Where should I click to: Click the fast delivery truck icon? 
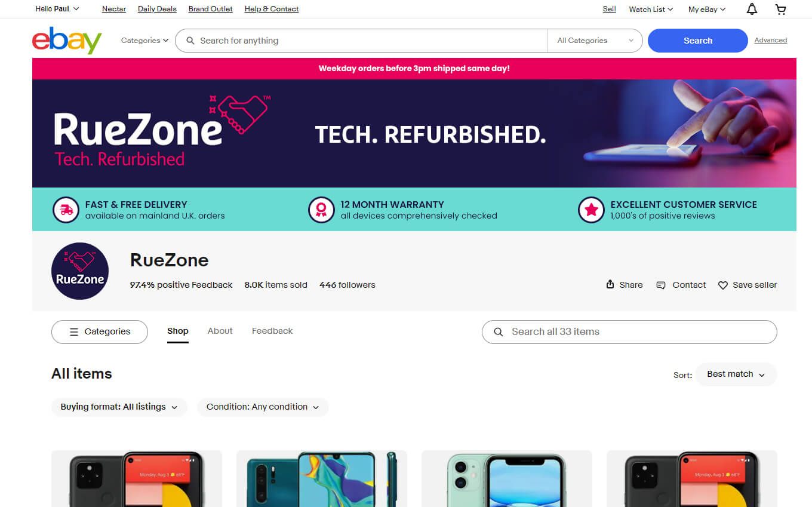point(66,210)
